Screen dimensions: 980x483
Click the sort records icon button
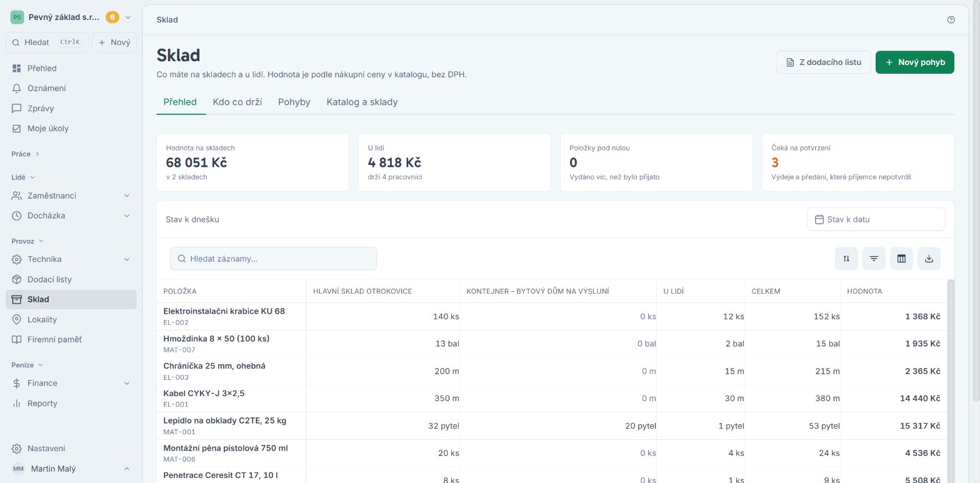click(846, 259)
